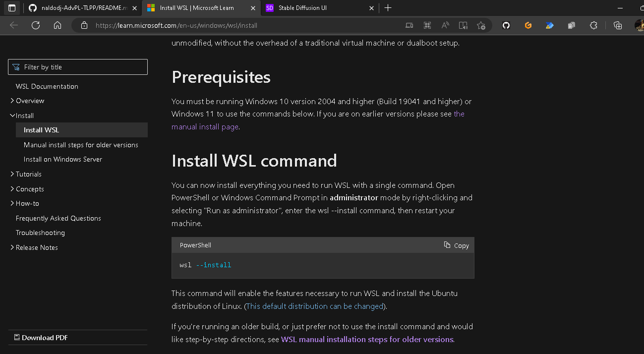
Task: Start Read aloud for the page
Action: pos(445,25)
